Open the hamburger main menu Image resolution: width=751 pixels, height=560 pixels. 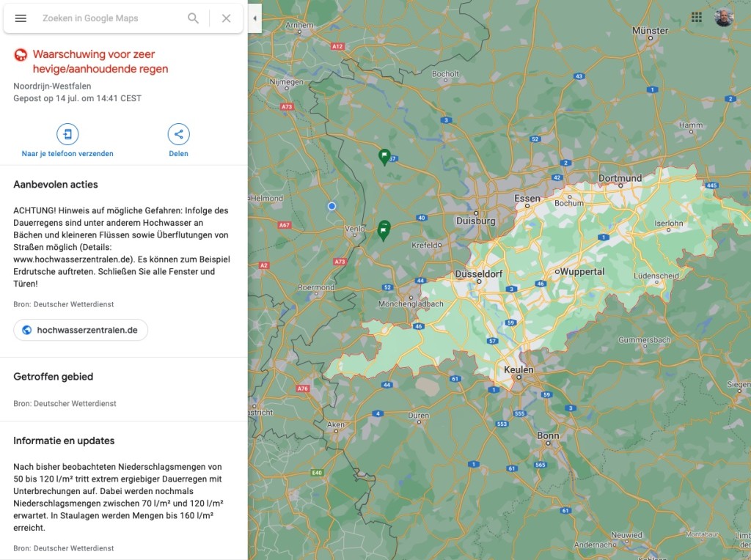pyautogui.click(x=21, y=18)
